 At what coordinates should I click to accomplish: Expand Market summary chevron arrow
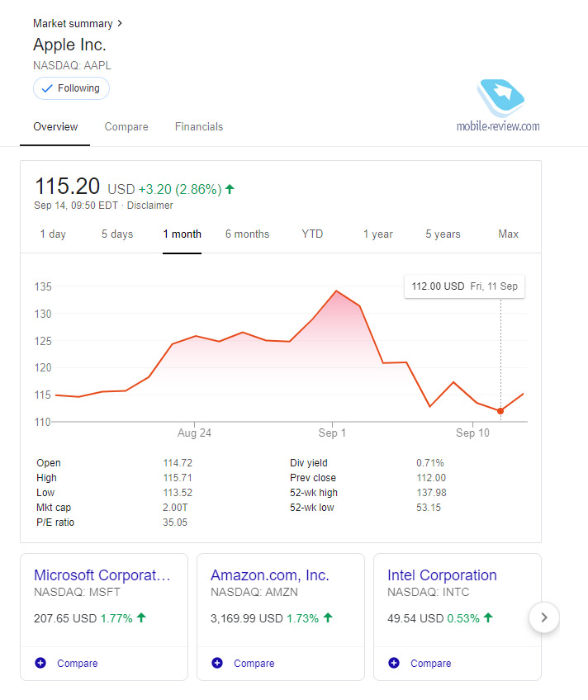pos(120,23)
